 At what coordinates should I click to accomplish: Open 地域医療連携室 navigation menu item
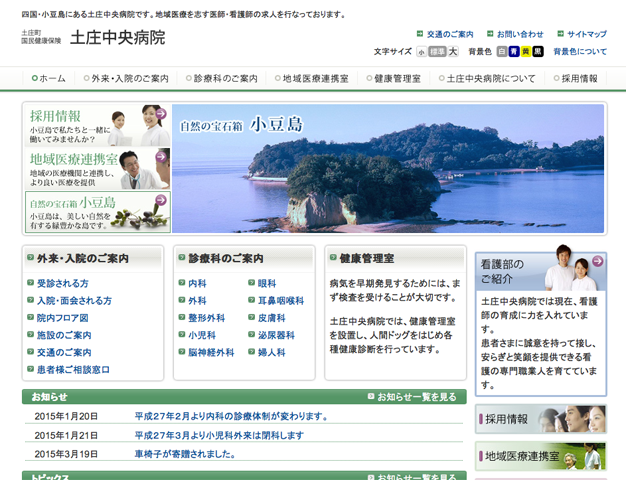[312, 79]
